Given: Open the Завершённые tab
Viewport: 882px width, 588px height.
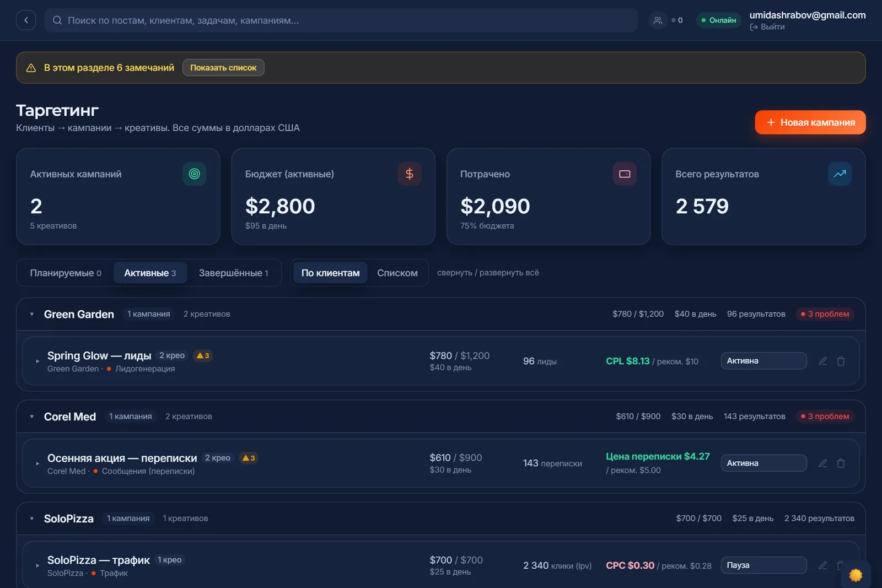Looking at the screenshot, I should click(x=234, y=273).
